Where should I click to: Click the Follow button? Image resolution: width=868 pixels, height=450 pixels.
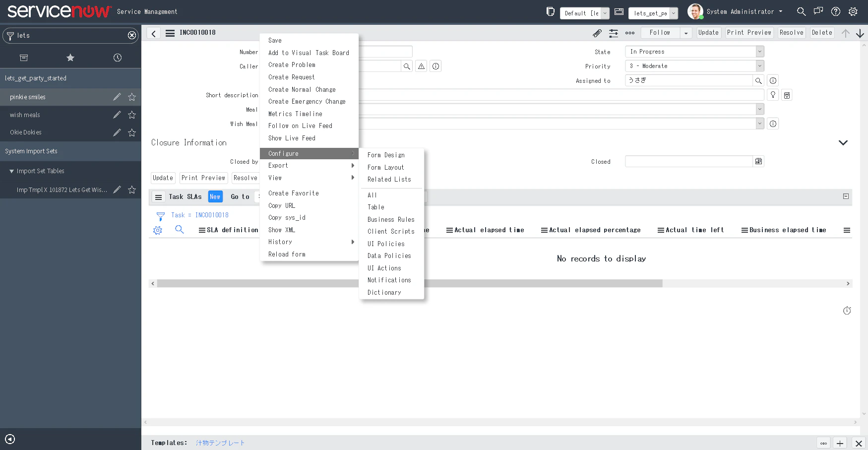(660, 33)
